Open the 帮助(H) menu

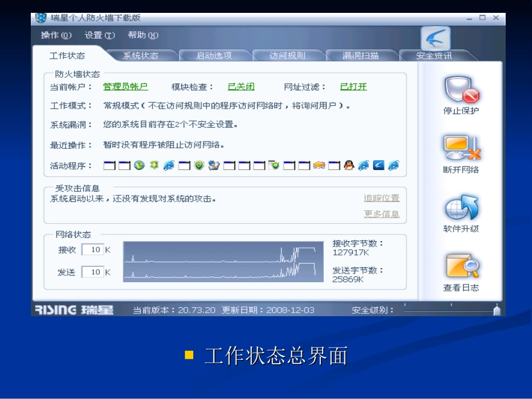(x=143, y=35)
